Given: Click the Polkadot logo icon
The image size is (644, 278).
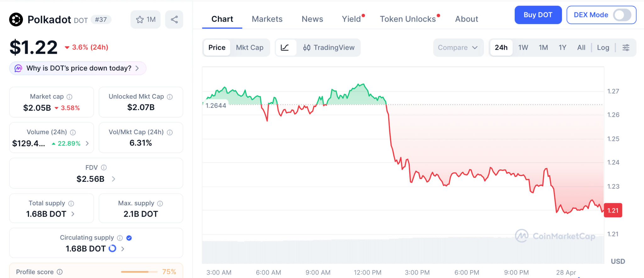Looking at the screenshot, I should pyautogui.click(x=16, y=19).
